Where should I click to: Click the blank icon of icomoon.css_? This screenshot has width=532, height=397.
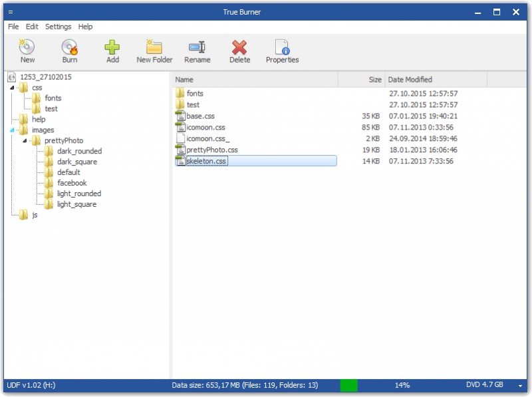pos(180,138)
